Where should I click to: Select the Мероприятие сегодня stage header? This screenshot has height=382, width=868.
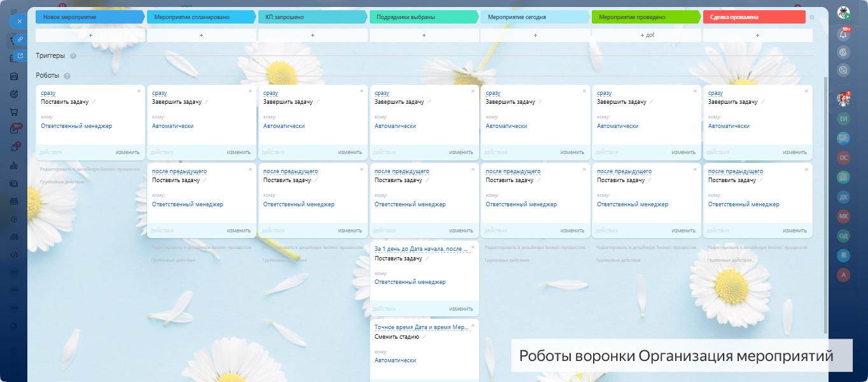point(535,17)
